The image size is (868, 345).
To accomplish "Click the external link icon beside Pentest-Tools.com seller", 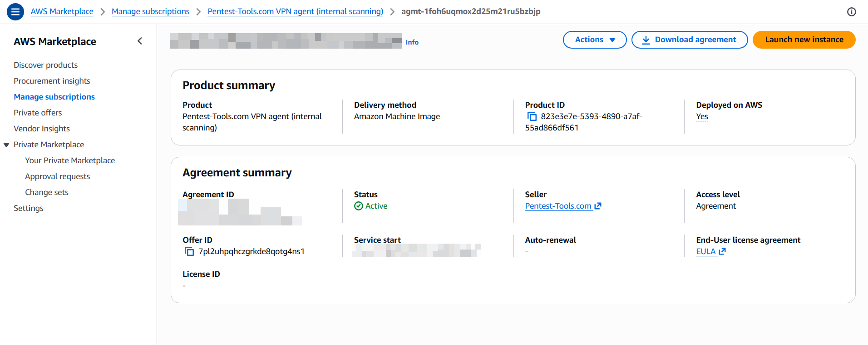I will [598, 206].
